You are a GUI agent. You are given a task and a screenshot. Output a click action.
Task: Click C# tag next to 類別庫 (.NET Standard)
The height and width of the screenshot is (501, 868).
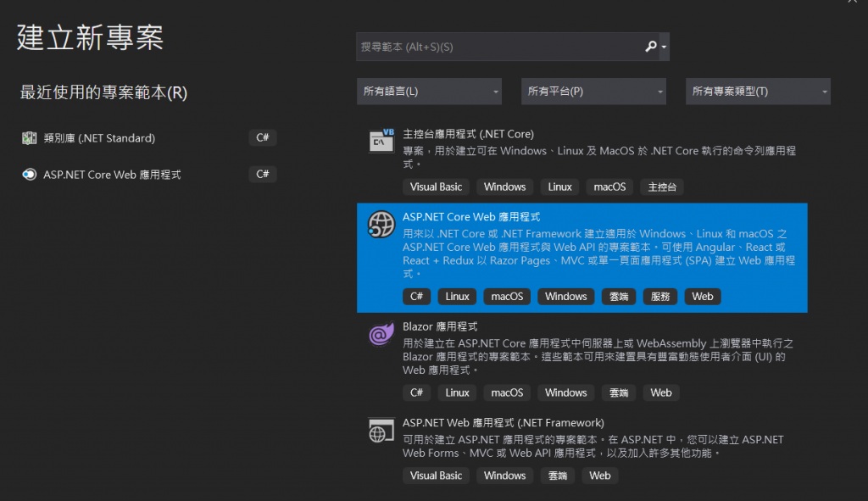coord(263,137)
